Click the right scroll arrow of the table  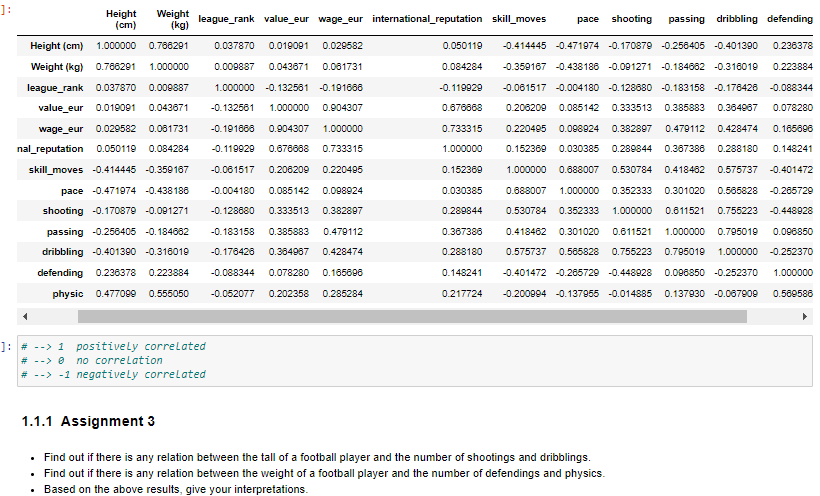click(x=805, y=317)
